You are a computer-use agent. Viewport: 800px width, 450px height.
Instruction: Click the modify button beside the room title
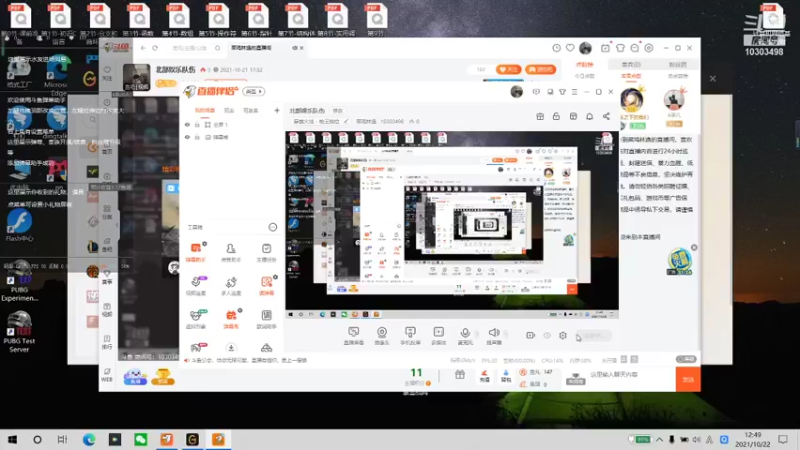coord(338,110)
